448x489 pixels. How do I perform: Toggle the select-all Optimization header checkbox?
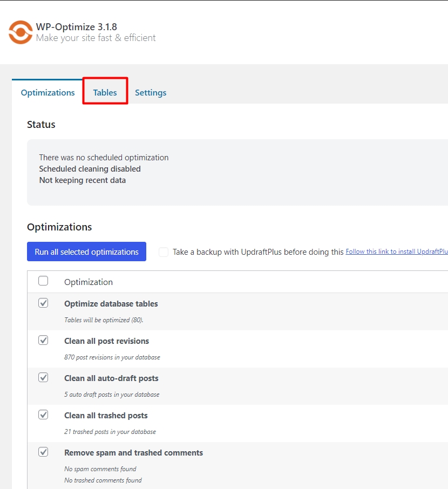43,281
